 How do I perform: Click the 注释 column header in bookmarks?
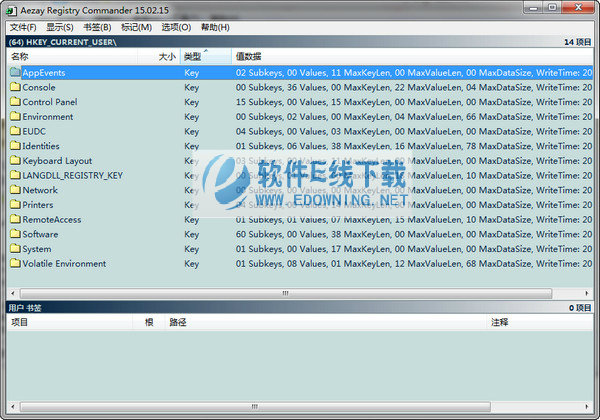[500, 322]
